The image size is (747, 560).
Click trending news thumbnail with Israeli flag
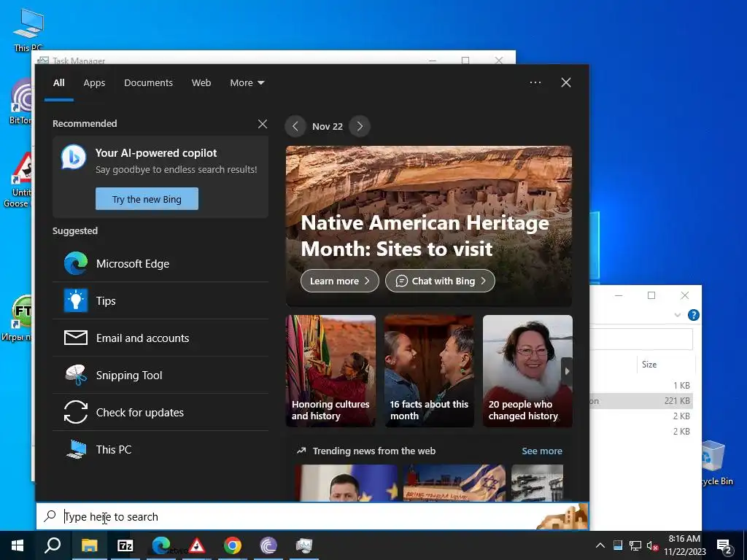[454, 483]
